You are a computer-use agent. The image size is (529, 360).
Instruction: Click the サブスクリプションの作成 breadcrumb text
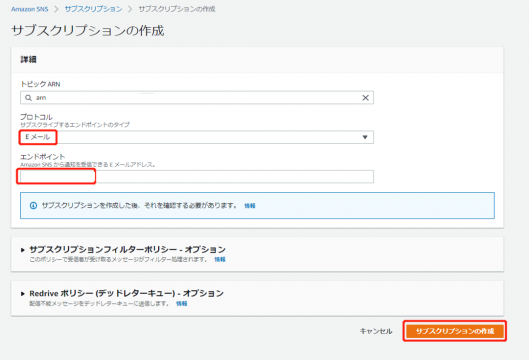[177, 9]
